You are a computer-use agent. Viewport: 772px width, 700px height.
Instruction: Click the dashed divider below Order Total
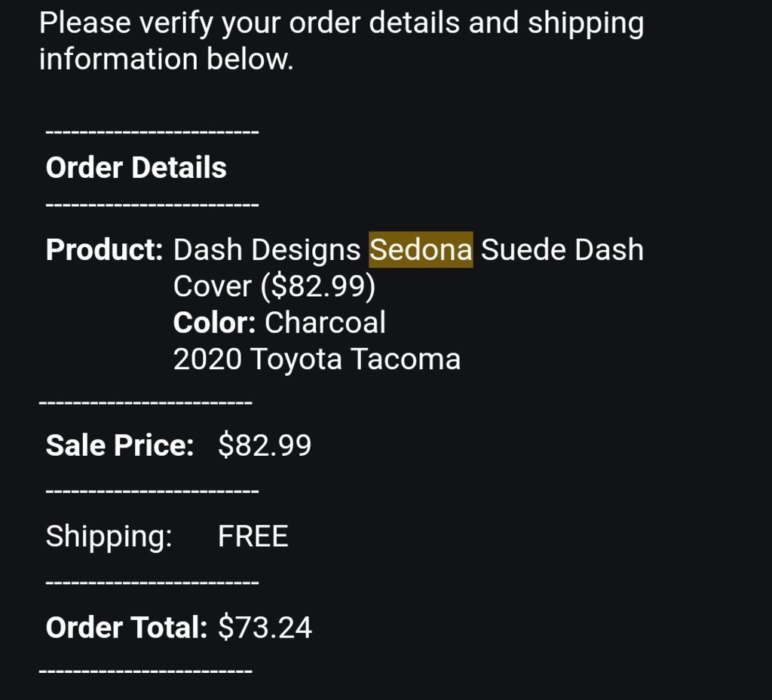click(x=146, y=671)
